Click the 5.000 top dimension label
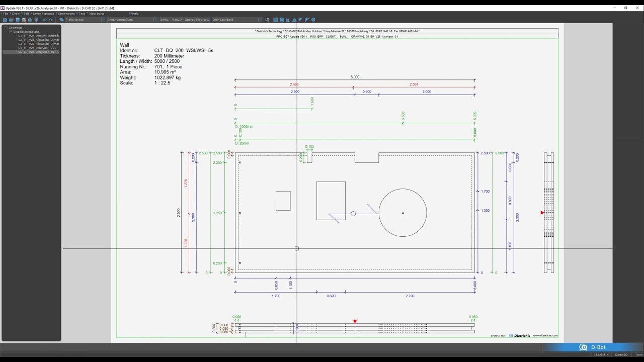The width and height of the screenshot is (644, 362). pyautogui.click(x=355, y=77)
